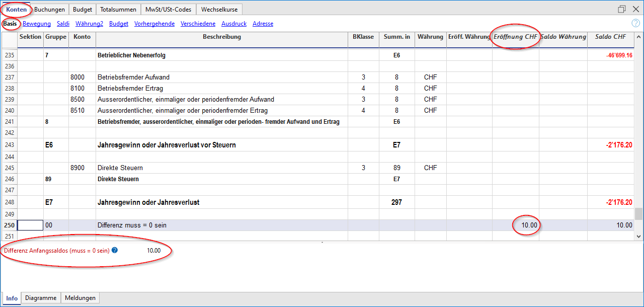Show the Diagramme panel tab
This screenshot has height=307, width=644.
click(x=41, y=298)
